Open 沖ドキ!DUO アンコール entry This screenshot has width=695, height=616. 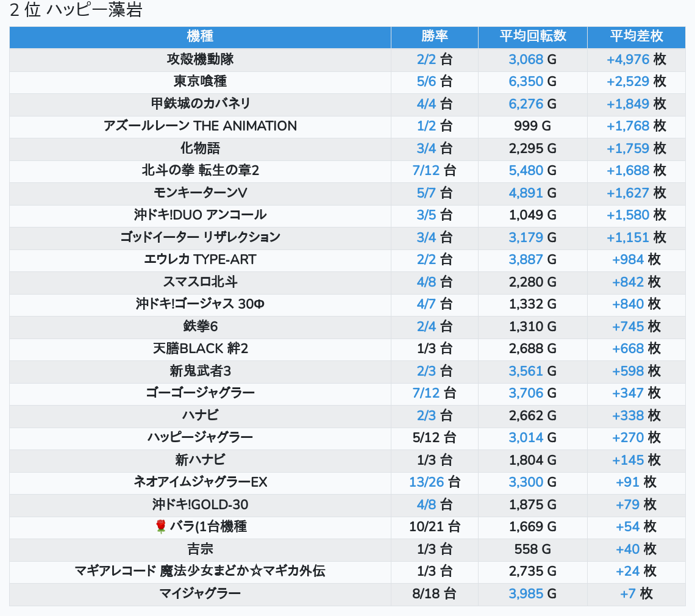200,215
